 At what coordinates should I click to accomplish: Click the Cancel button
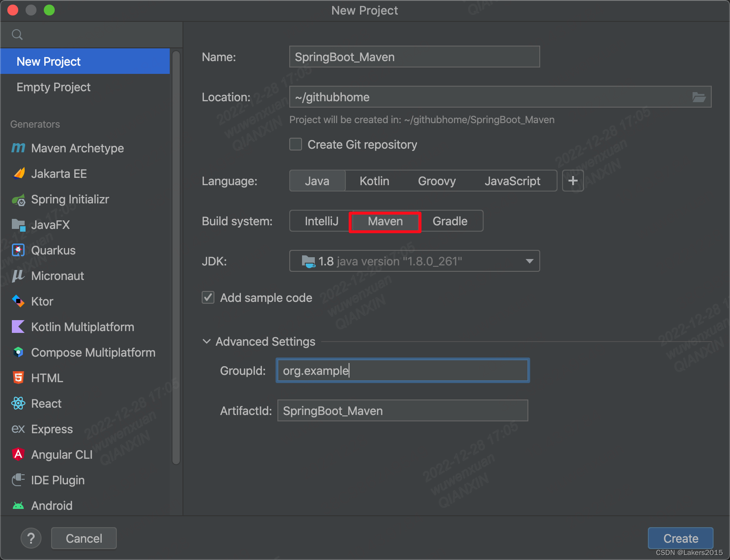(x=84, y=539)
